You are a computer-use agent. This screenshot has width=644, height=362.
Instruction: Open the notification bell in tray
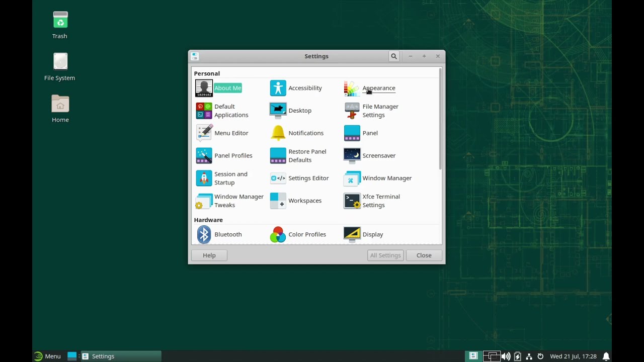(x=606, y=356)
